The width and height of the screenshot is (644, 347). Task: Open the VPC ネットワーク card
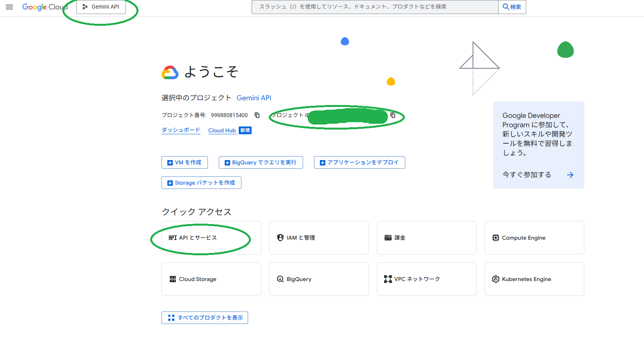tap(427, 279)
